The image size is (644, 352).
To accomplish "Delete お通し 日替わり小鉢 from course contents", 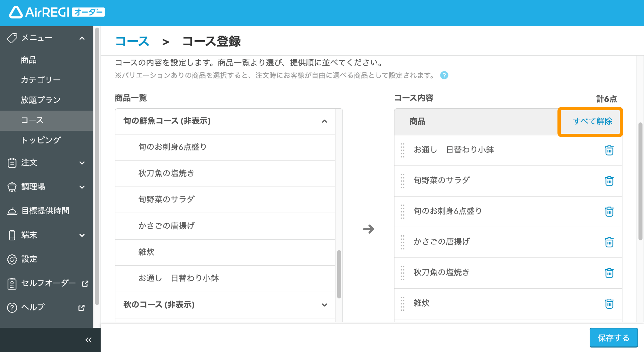I will point(609,150).
